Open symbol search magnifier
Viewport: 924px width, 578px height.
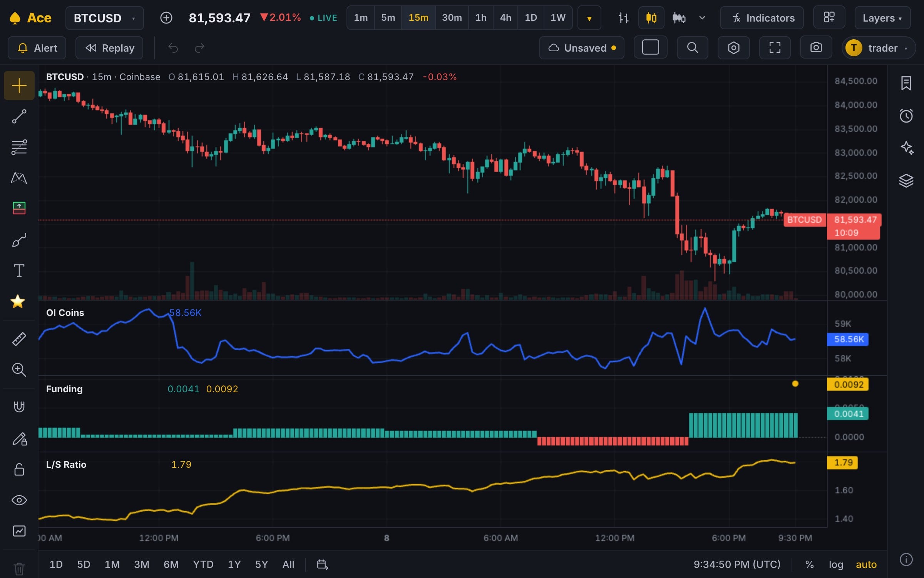point(692,48)
